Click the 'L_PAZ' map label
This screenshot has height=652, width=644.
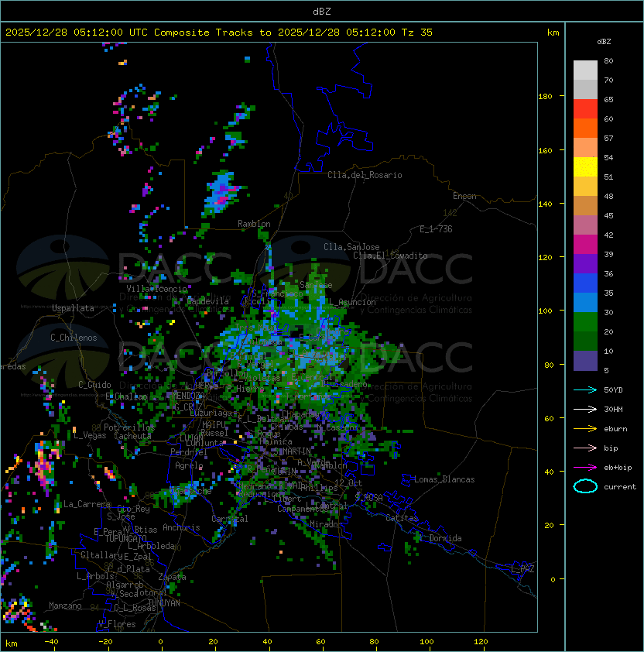point(522,569)
